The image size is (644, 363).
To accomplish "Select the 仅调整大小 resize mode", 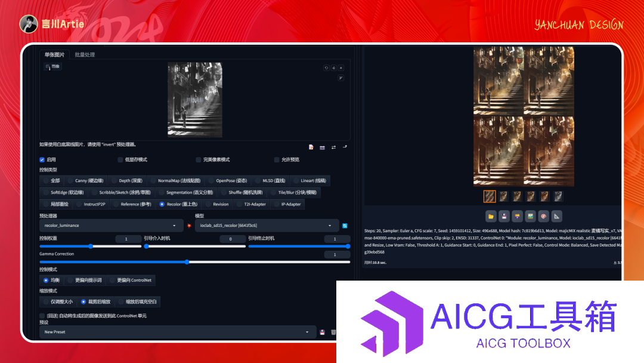I will pyautogui.click(x=58, y=302).
